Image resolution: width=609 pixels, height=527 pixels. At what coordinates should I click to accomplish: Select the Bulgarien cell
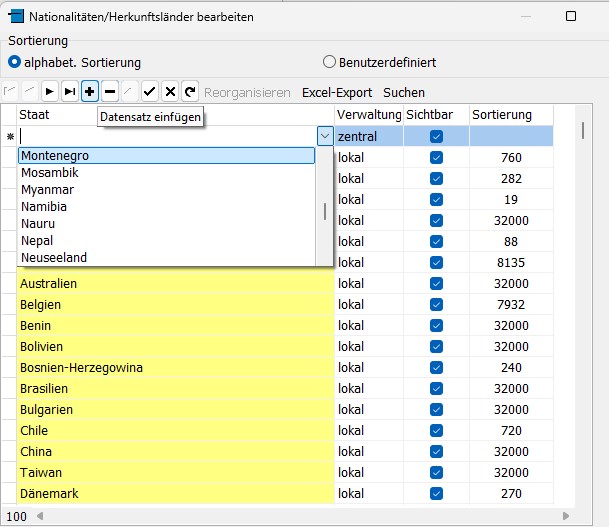[176, 409]
